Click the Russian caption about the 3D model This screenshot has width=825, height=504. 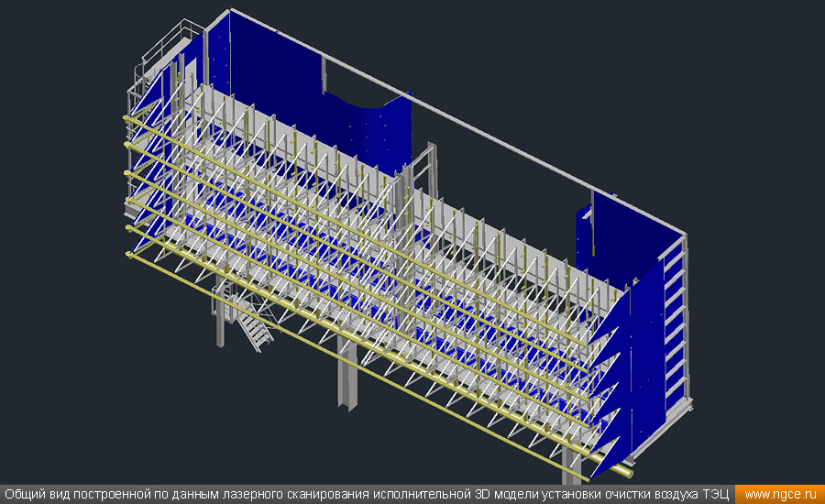[x=367, y=495]
